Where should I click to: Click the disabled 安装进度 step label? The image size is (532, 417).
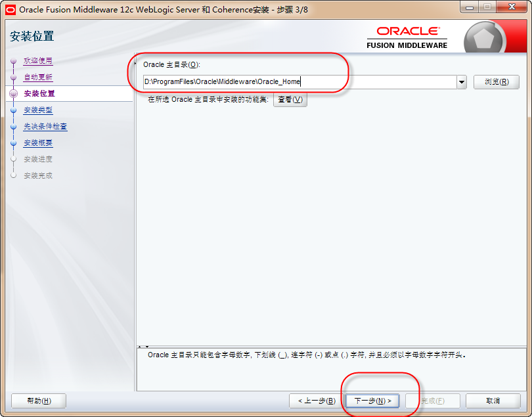pyautogui.click(x=38, y=159)
